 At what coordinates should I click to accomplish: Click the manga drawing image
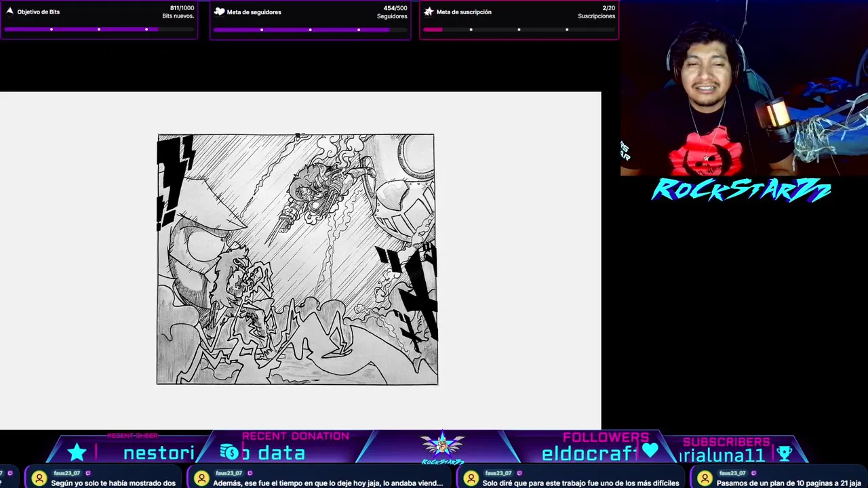point(297,260)
